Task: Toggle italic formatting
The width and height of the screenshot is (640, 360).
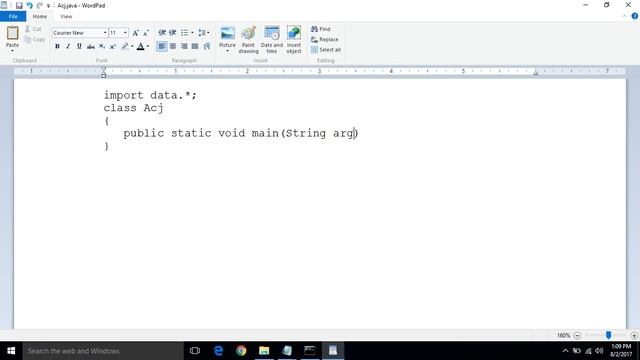Action: 68,46
